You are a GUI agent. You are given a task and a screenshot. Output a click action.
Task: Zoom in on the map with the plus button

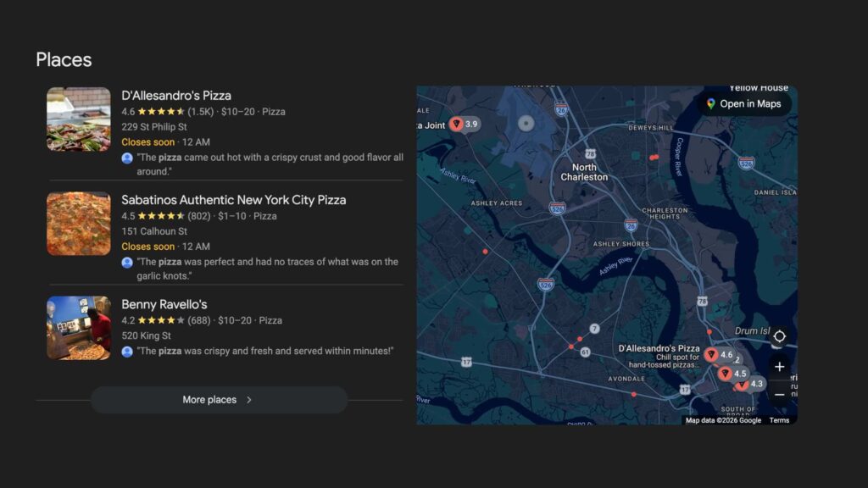779,367
